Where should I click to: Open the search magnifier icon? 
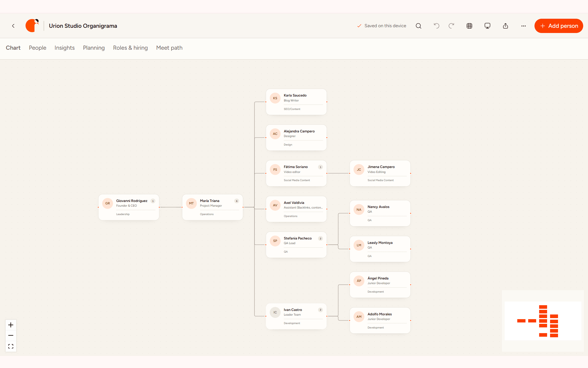[418, 26]
